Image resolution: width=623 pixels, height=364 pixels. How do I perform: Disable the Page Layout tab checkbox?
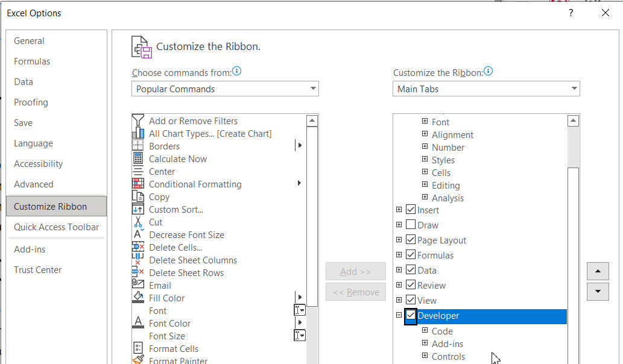(x=410, y=240)
